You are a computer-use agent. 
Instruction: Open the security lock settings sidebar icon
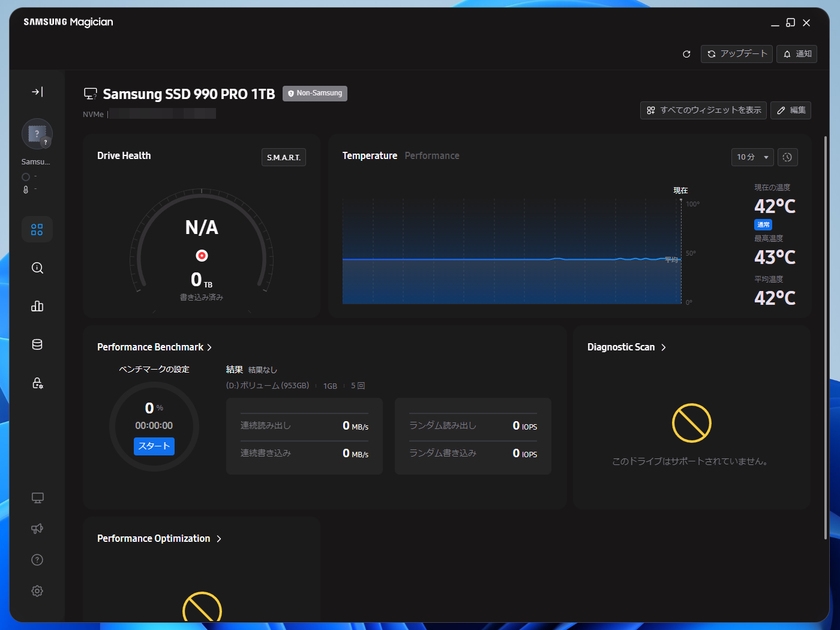click(37, 383)
